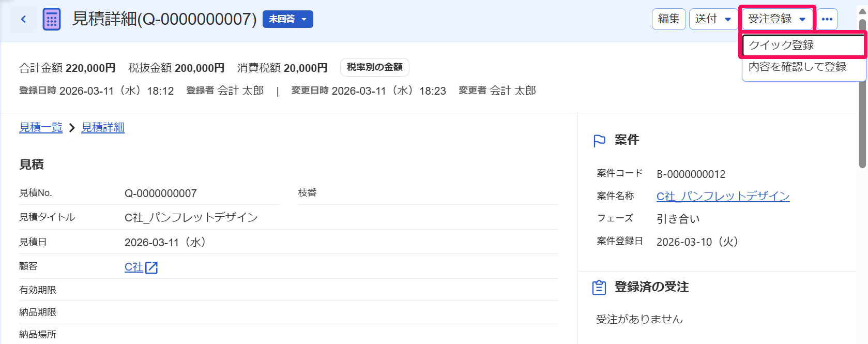This screenshot has width=868, height=344.
Task: Click the 受注がありません message
Action: pos(639,319)
